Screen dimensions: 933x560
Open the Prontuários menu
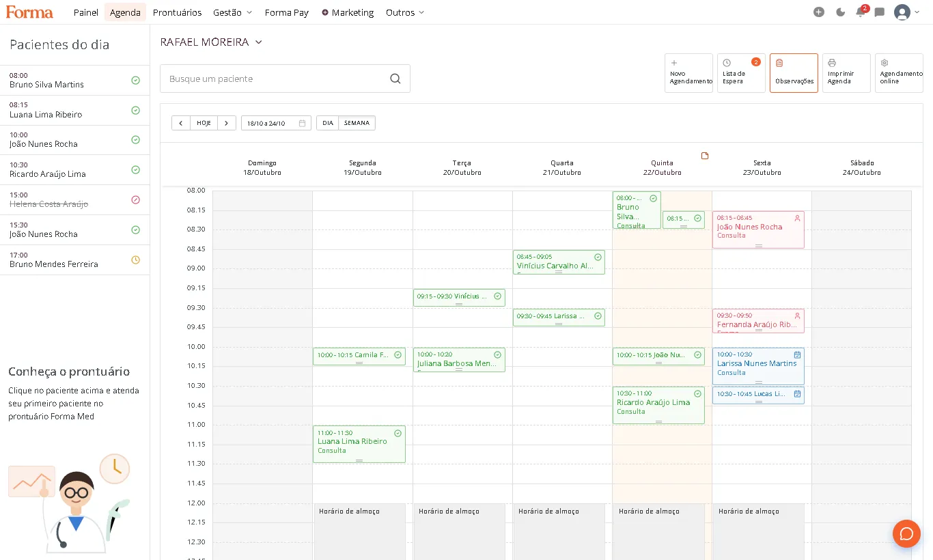(178, 12)
